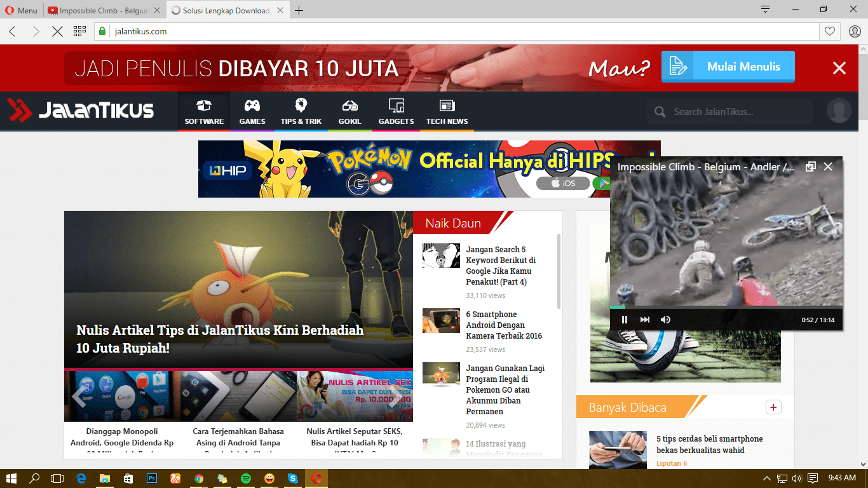
Task: Open File Explorer from taskbar
Action: coord(105,478)
